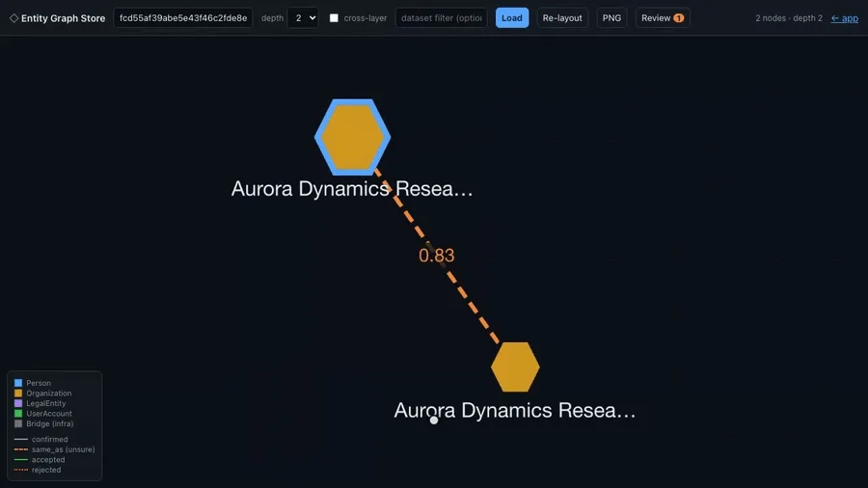
Task: Click the entity ID input field
Action: coord(183,17)
